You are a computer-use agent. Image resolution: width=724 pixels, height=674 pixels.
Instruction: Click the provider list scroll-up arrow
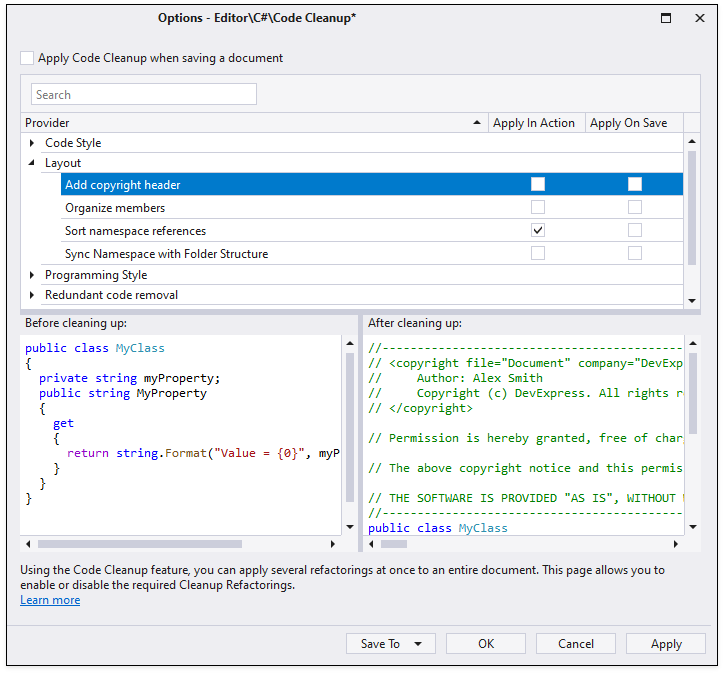[x=692, y=141]
